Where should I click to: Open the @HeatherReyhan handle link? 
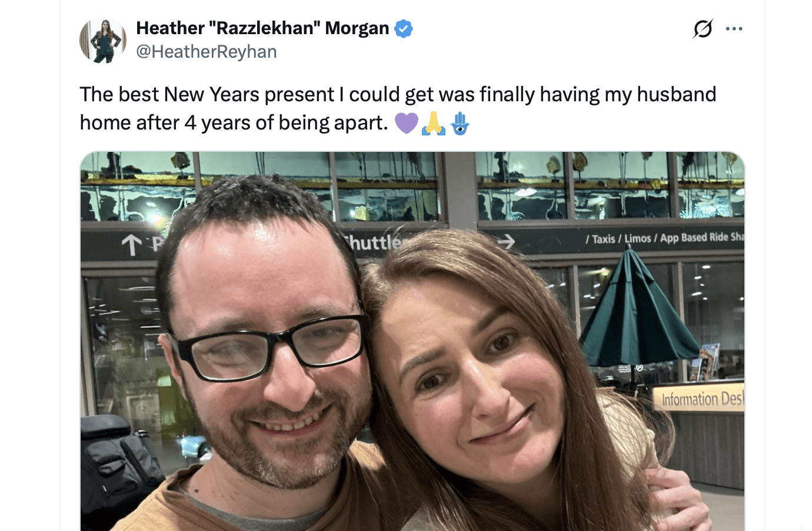207,52
